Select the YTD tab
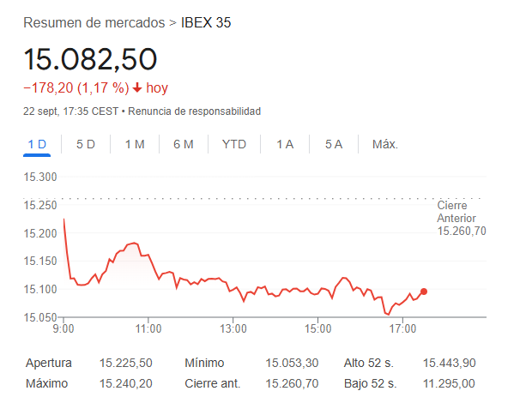Screen dimensions: 532x403 click(x=233, y=144)
